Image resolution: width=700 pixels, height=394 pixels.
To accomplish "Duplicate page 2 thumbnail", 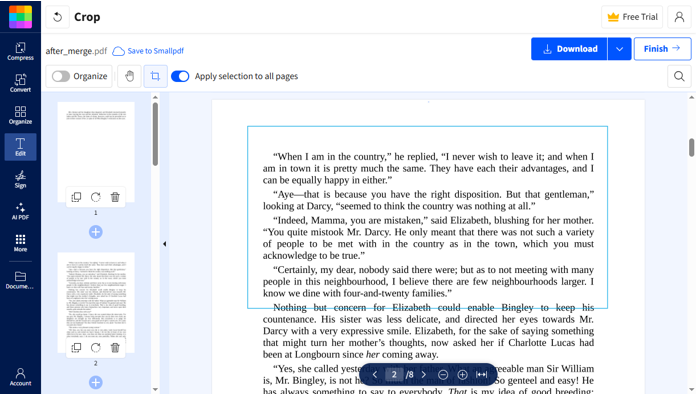I will pos(76,348).
